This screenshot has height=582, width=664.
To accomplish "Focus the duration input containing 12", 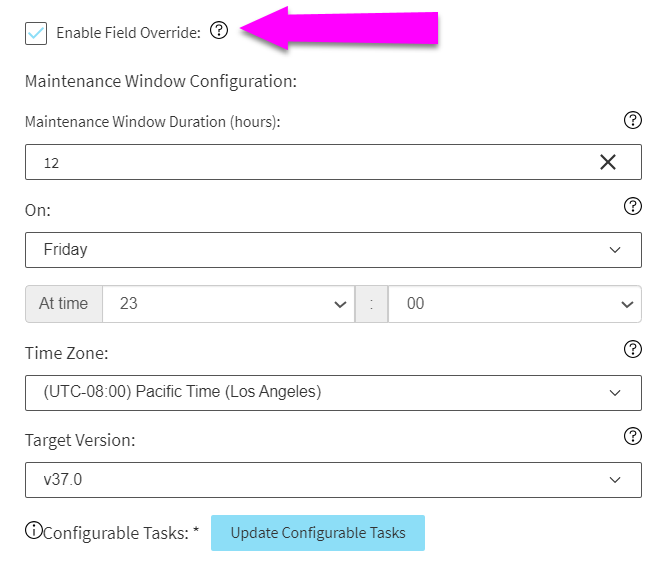I will (333, 162).
